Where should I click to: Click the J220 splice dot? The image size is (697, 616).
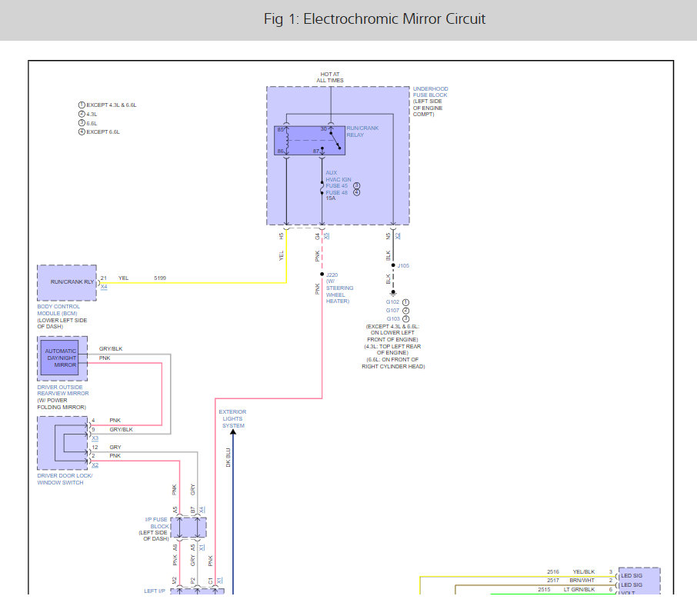point(322,274)
